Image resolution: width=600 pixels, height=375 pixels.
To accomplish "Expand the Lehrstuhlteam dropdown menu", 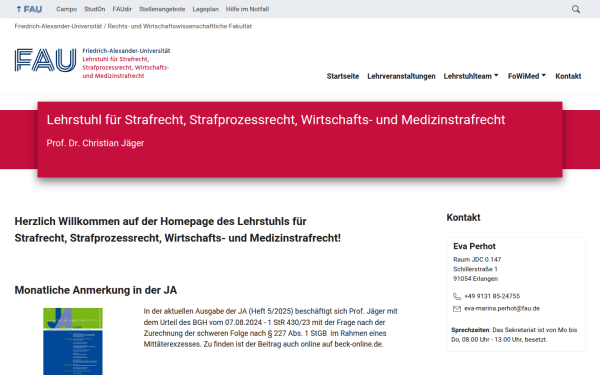I will click(471, 76).
